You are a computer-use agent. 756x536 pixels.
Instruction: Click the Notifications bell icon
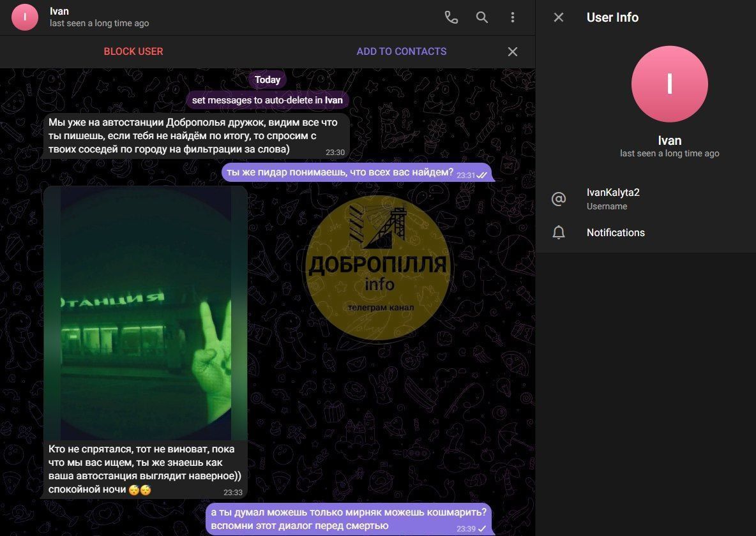559,233
